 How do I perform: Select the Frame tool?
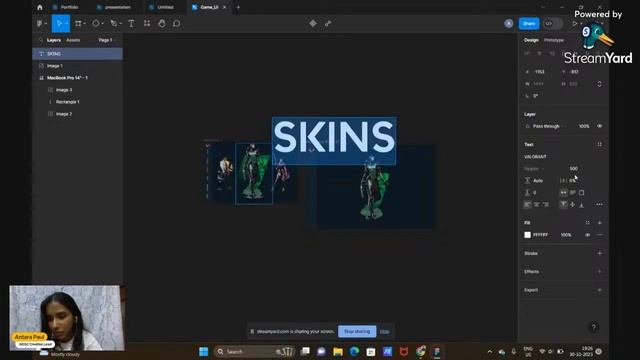tap(78, 24)
